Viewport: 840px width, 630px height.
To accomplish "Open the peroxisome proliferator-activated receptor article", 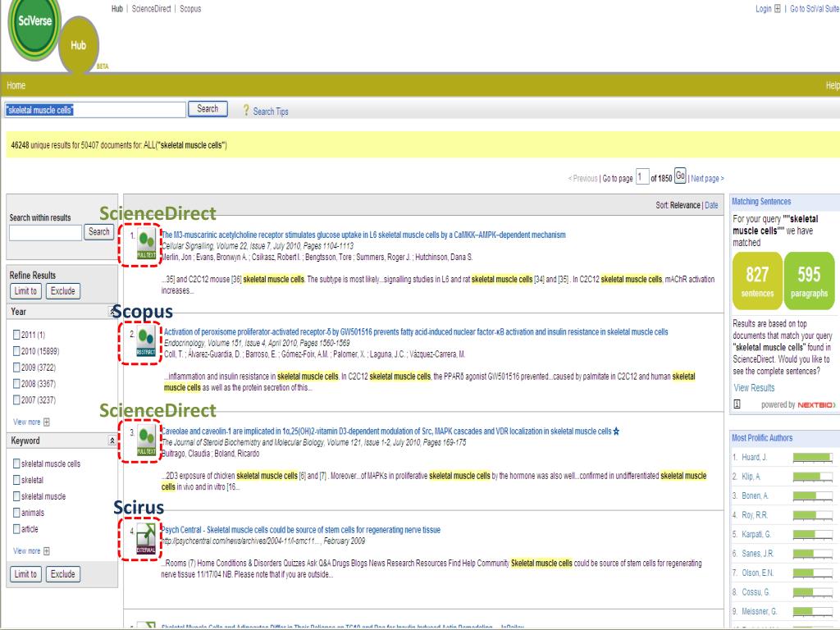I will coord(416,332).
